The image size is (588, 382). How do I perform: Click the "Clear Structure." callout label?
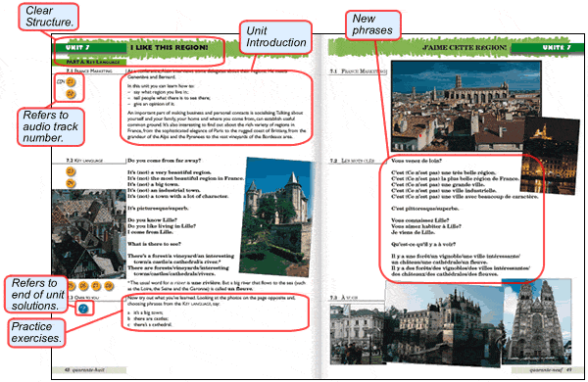click(49, 17)
